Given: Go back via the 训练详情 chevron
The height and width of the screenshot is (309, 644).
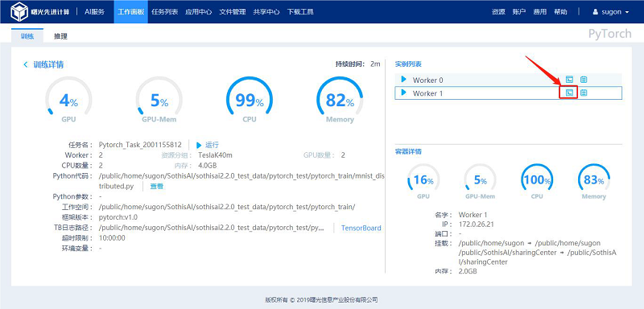Looking at the screenshot, I should [x=26, y=64].
